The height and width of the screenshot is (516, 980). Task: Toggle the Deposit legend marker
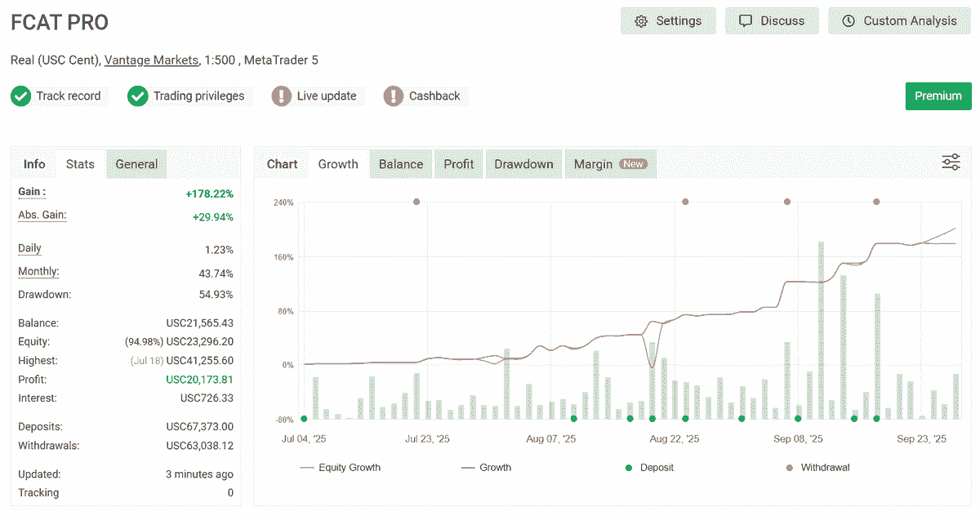coord(629,468)
